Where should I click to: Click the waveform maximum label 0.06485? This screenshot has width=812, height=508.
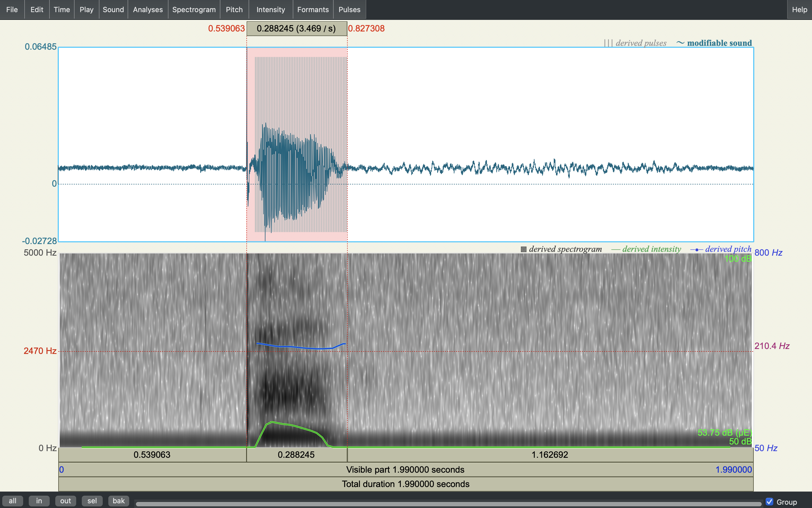[41, 47]
